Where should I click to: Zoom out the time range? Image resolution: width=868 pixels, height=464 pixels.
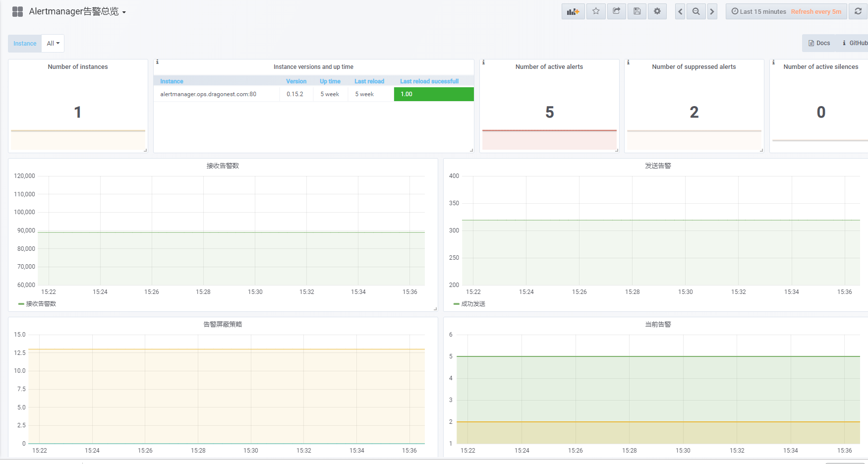tap(696, 11)
